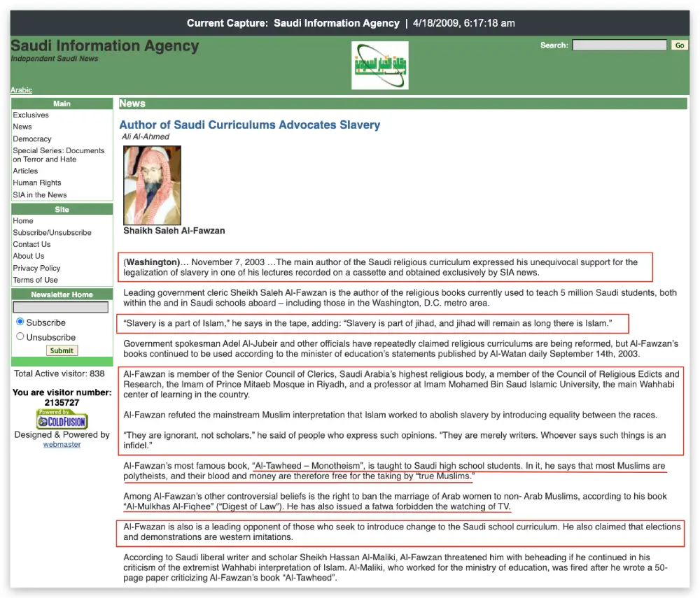Click the webmaster link
The width and height of the screenshot is (700, 598).
62,444
